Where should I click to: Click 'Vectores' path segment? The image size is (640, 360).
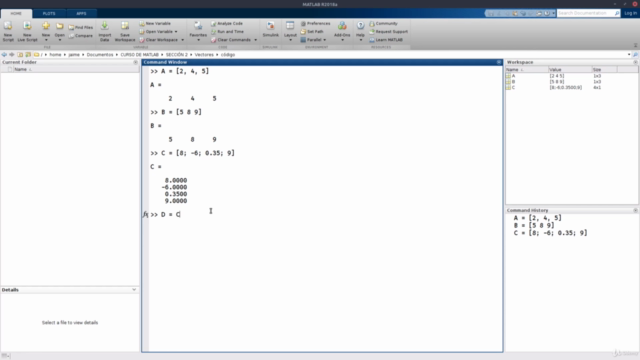click(204, 54)
